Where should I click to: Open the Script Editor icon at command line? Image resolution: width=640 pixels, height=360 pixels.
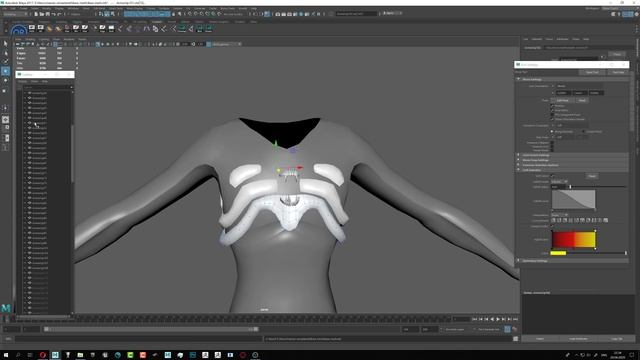516,339
